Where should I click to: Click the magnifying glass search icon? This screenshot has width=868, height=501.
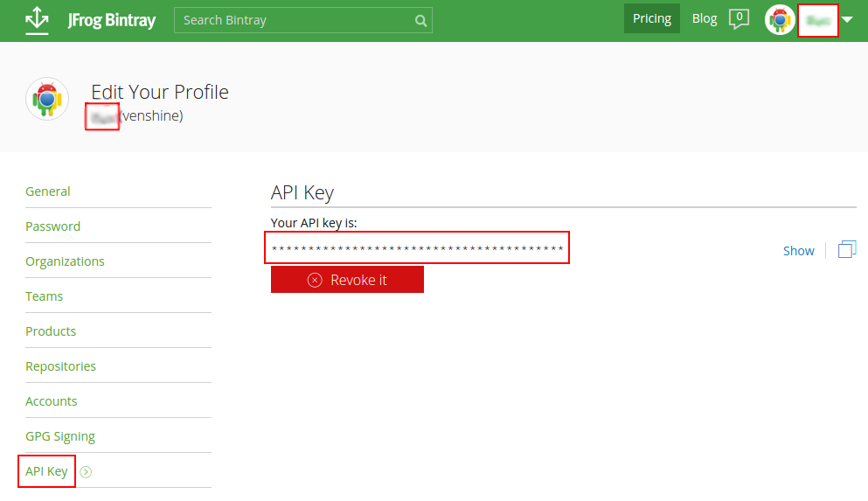pyautogui.click(x=420, y=21)
